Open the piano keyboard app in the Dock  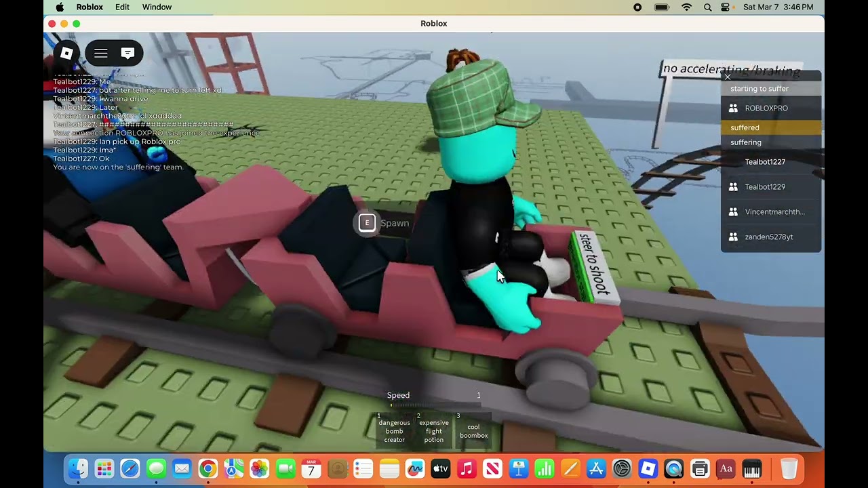pos(751,468)
